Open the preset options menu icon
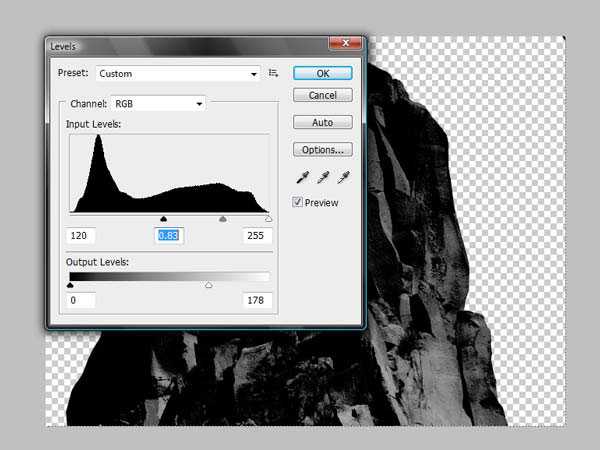Screen dimensions: 600x450 [x=273, y=73]
